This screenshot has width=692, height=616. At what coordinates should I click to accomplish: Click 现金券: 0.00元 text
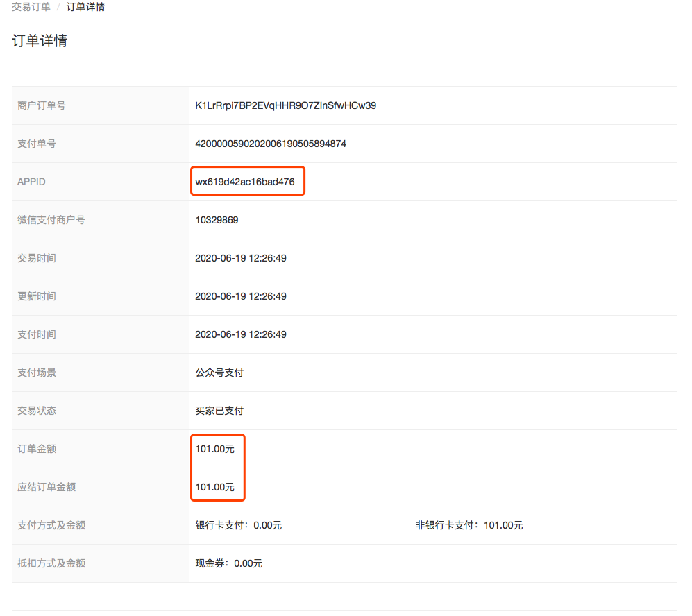click(x=228, y=563)
